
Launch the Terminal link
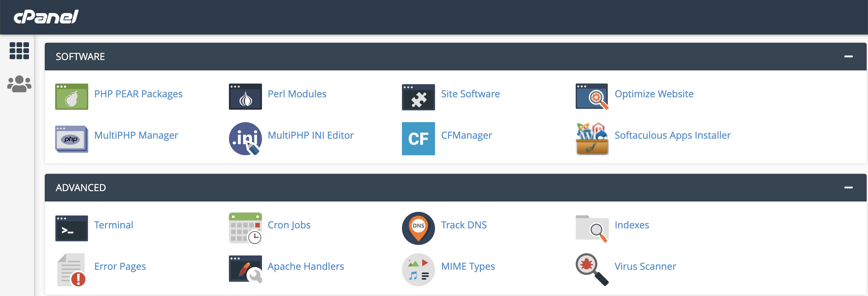tap(113, 225)
